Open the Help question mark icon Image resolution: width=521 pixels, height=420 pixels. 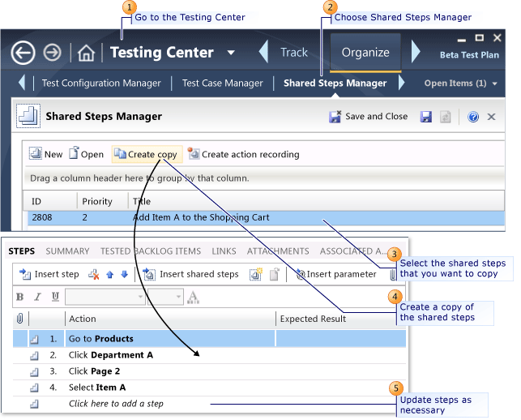(473, 117)
